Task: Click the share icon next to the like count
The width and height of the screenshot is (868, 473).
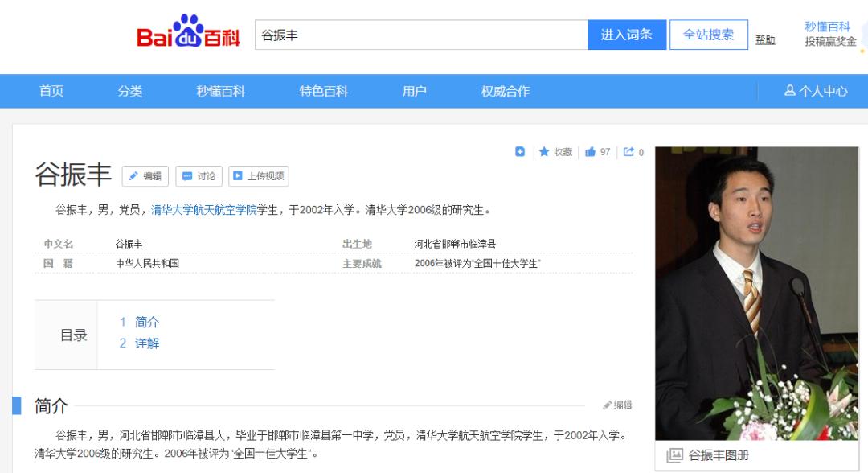Action: [x=629, y=151]
